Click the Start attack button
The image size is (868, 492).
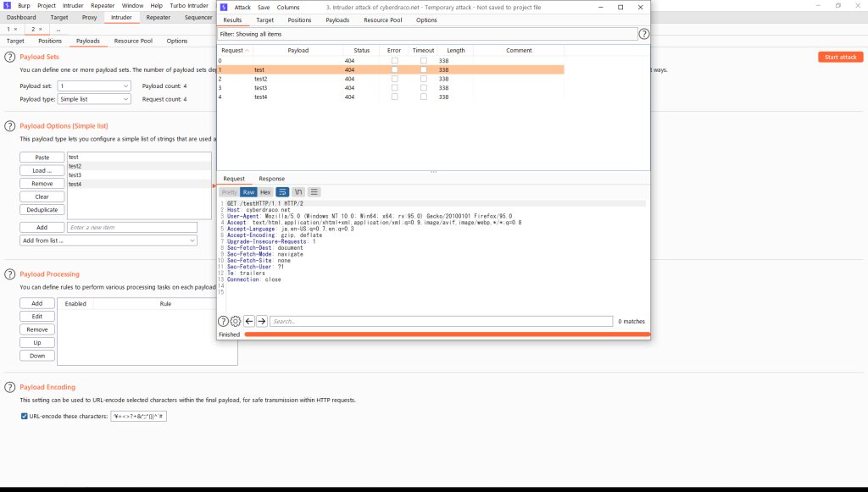(x=840, y=57)
